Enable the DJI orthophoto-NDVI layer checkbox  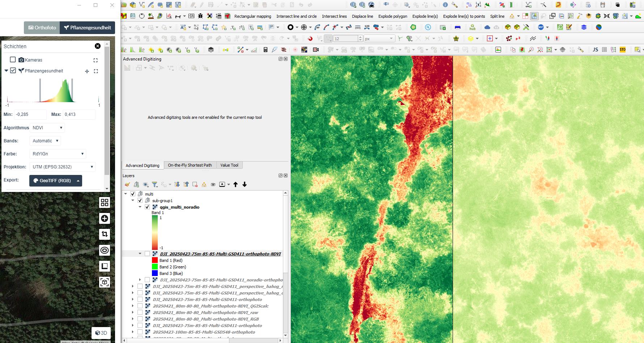click(147, 254)
